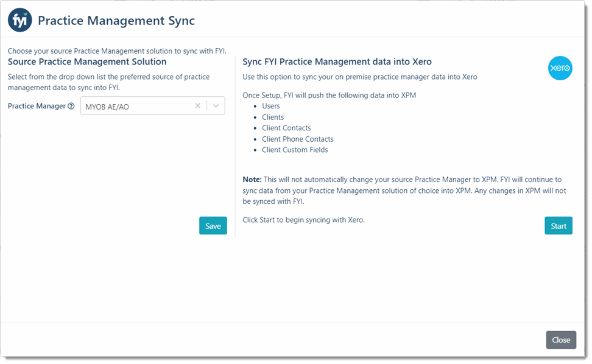
Task: Click the Client Custom Fields bullet item
Action: click(x=295, y=150)
